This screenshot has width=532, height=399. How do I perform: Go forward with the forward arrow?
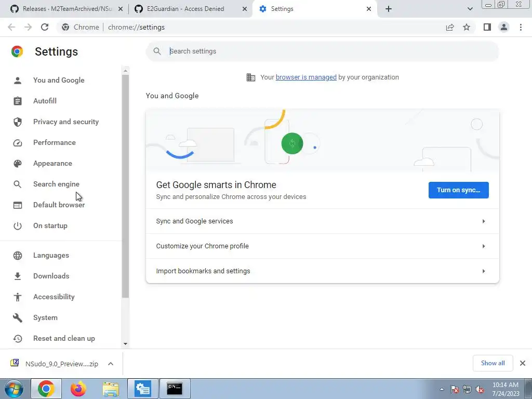[28, 27]
